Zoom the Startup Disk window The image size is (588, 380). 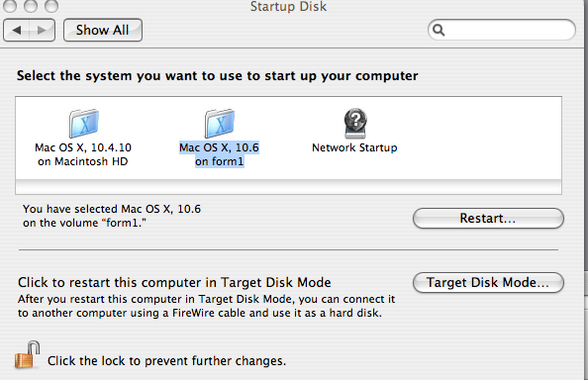pyautogui.click(x=51, y=6)
